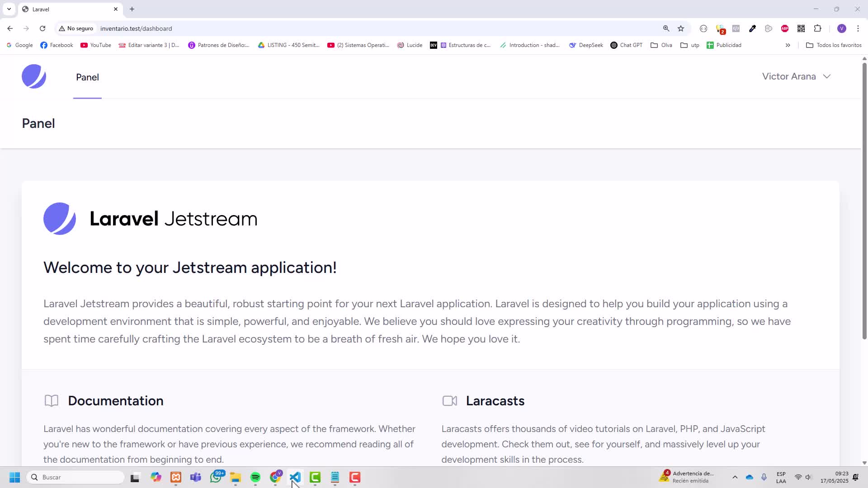868x488 pixels.
Task: Open the gray code-tag extension
Action: tap(736, 28)
